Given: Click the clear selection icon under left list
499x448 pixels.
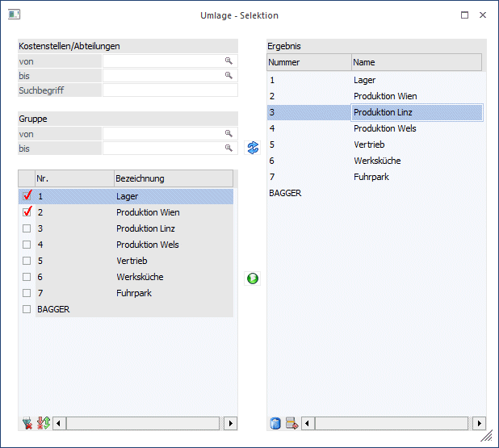Looking at the screenshot, I should tap(27, 423).
